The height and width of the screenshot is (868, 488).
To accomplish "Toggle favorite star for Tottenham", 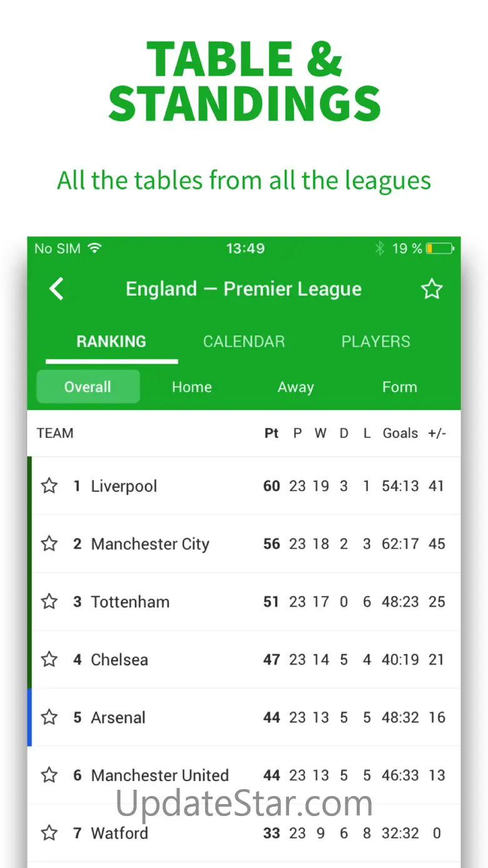I will [x=49, y=601].
